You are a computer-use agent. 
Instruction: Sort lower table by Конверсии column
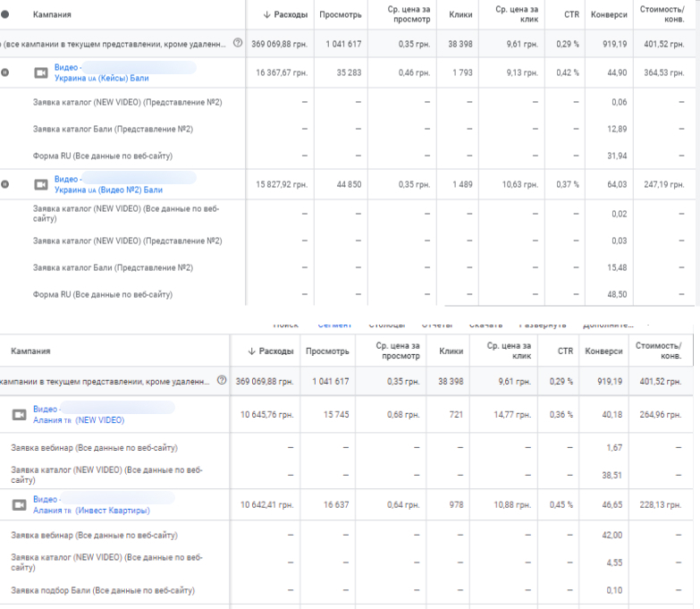point(603,351)
